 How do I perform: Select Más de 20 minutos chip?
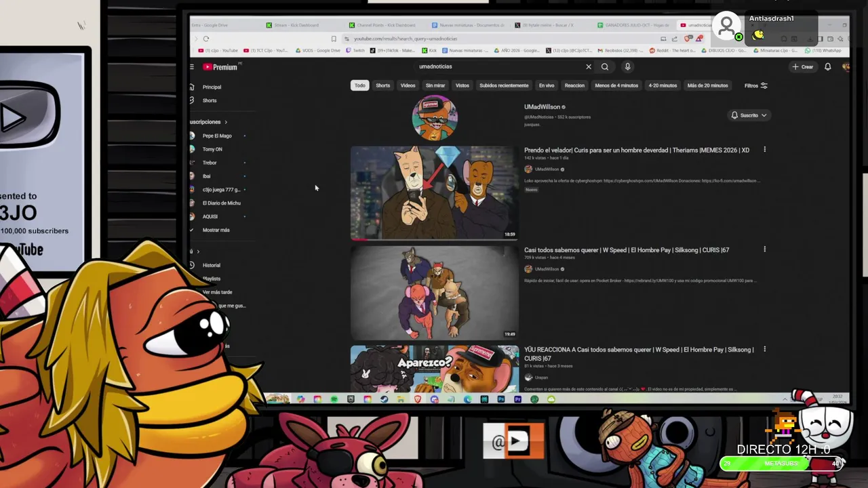point(707,85)
